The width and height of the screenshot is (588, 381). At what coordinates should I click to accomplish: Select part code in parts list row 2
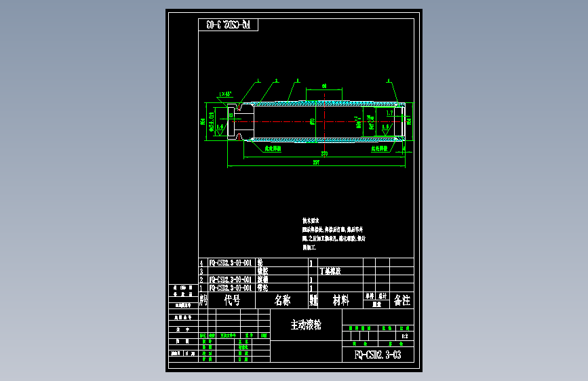pos(231,280)
